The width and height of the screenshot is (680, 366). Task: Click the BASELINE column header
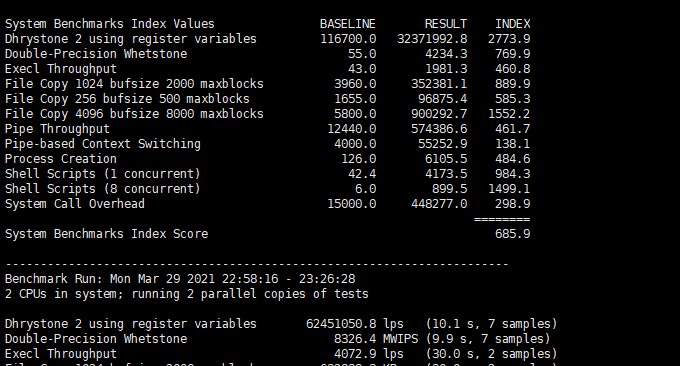348,24
